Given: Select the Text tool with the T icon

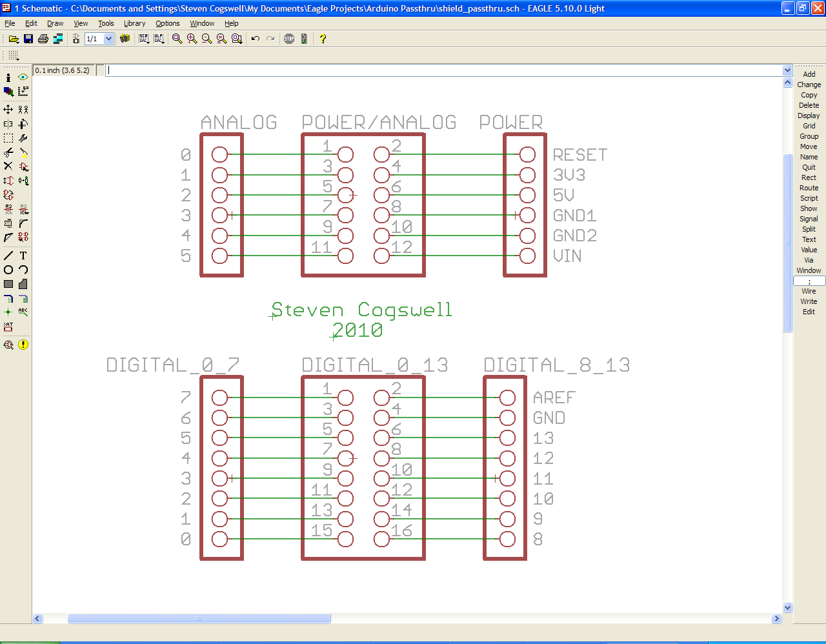Looking at the screenshot, I should [x=23, y=256].
